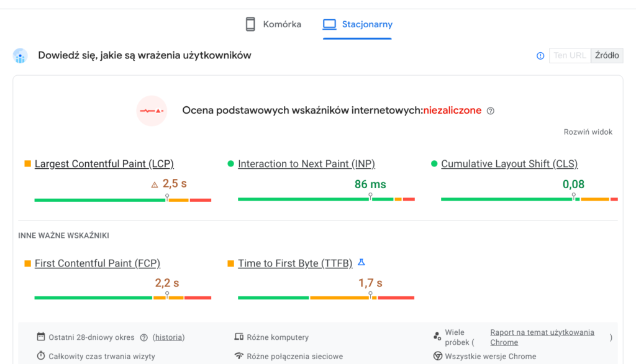Click the user experience chart icon beside Dowiedź się
The width and height of the screenshot is (636, 364).
pos(20,56)
